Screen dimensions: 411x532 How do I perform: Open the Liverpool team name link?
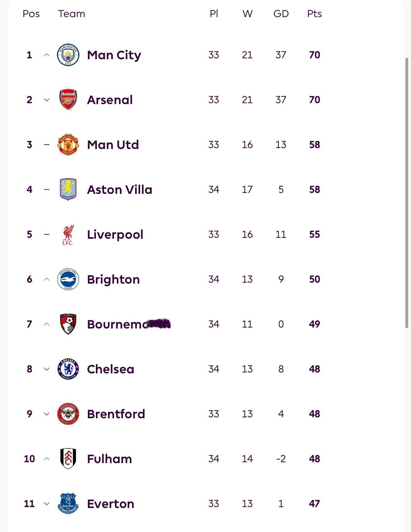click(115, 234)
